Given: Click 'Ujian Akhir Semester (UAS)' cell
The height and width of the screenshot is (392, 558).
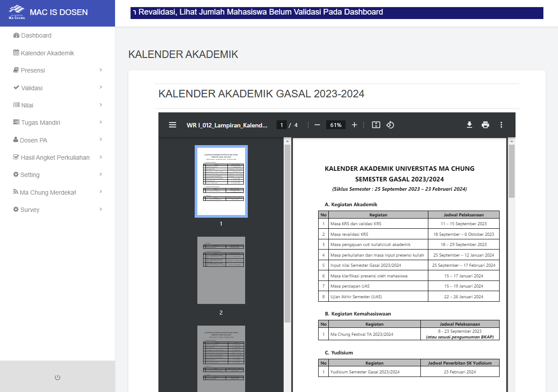Looking at the screenshot, I should pos(378,296).
